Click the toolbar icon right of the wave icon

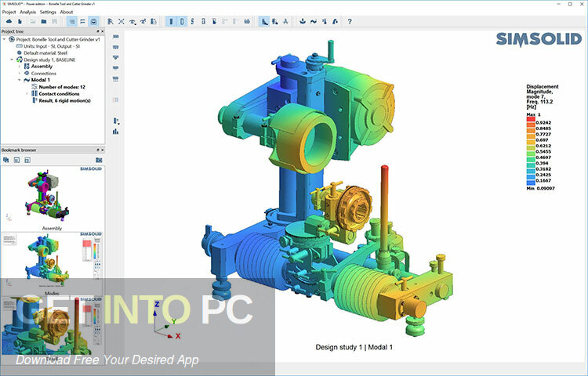coord(324,22)
